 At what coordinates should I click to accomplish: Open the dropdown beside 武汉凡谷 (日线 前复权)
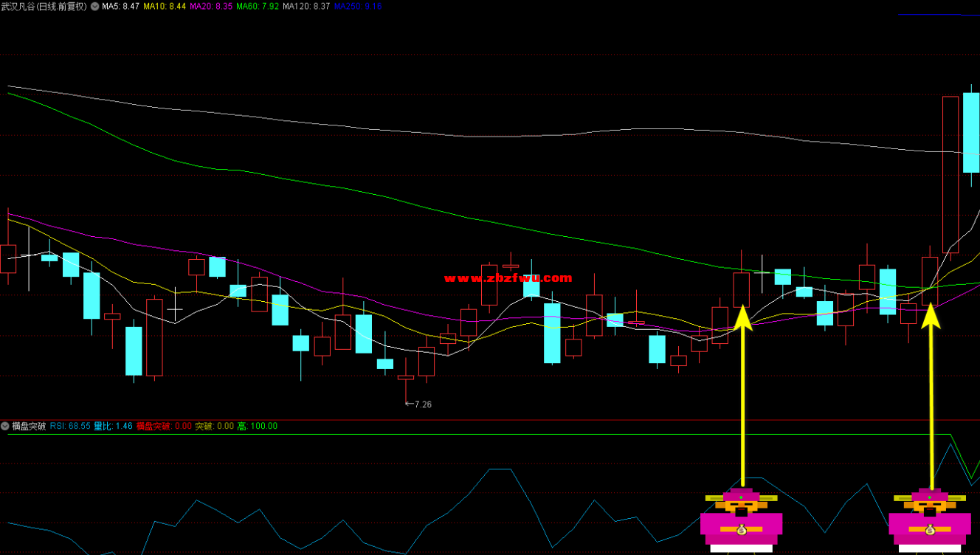point(94,6)
